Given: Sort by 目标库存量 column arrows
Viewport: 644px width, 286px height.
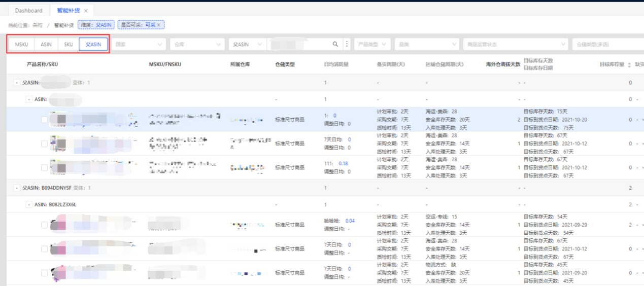Looking at the screenshot, I should tap(629, 65).
